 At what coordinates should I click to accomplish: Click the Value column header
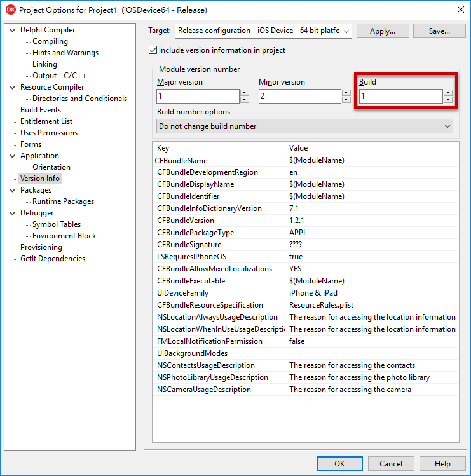coord(371,148)
